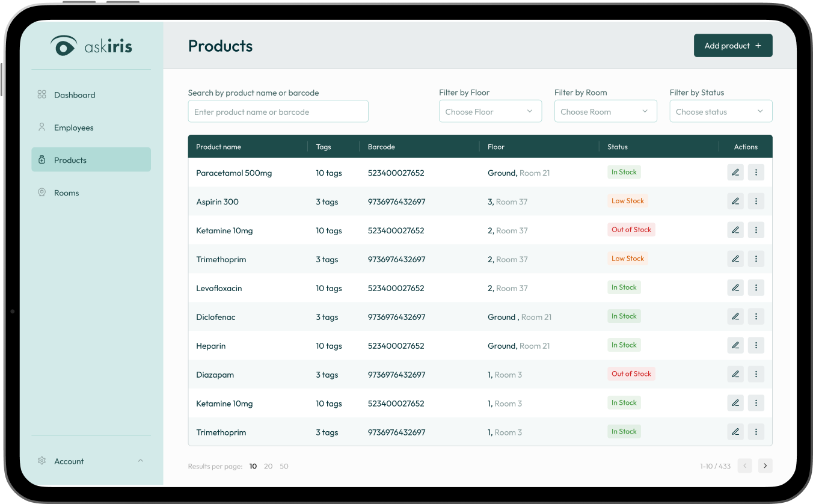Expand the Account menu chevron
The width and height of the screenshot is (813, 504).
pyautogui.click(x=141, y=461)
